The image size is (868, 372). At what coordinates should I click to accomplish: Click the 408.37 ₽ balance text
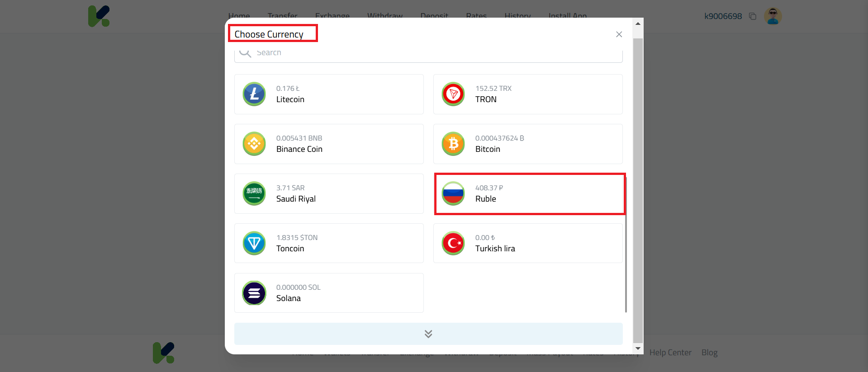coord(489,188)
